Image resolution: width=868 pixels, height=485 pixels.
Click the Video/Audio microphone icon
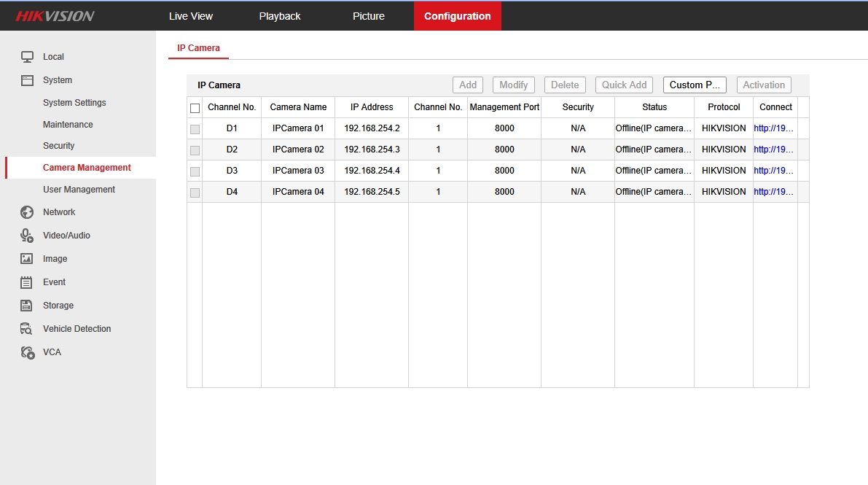point(27,236)
